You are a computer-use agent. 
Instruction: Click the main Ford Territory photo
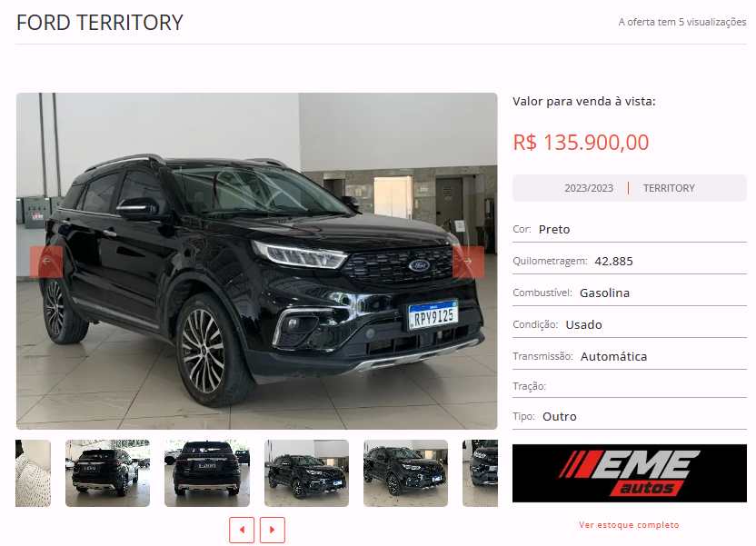pos(256,261)
